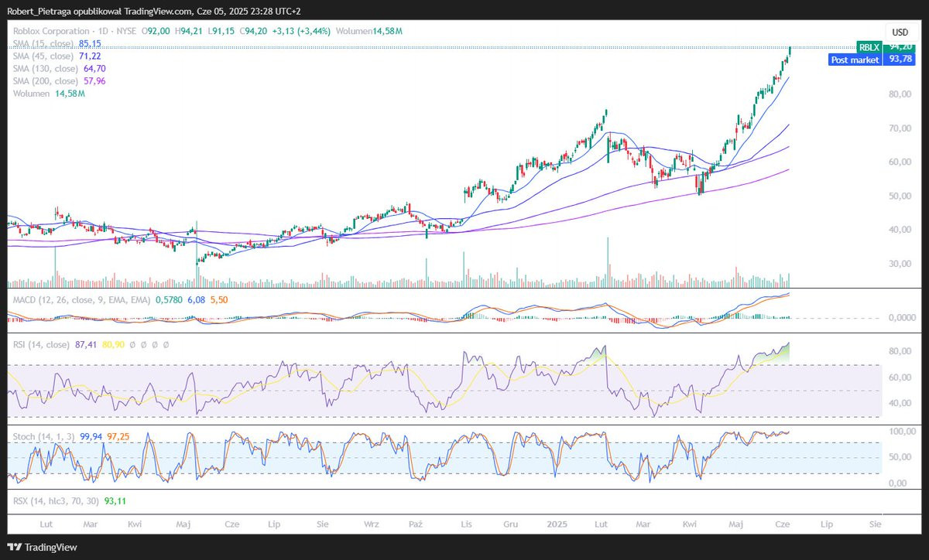
Task: Select the Wolumen 14,58M legend under SMA list
Action: (49, 94)
